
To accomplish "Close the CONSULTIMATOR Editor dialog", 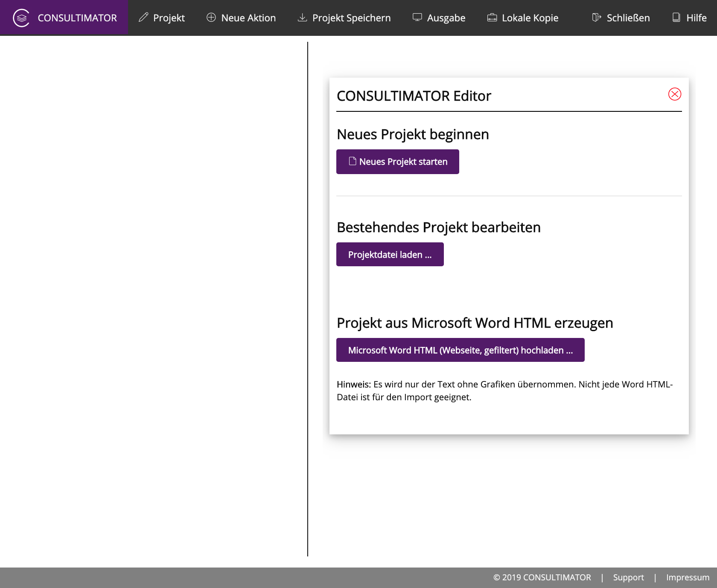I will [x=675, y=94].
